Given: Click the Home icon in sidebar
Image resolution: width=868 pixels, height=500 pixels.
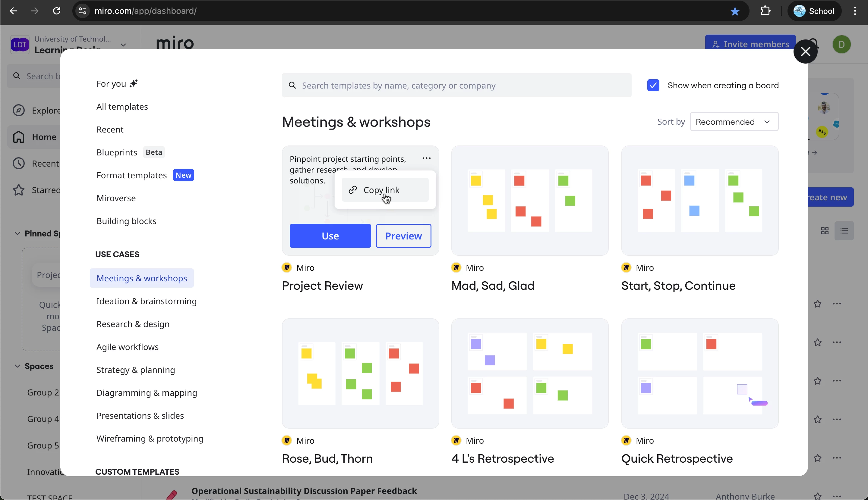Looking at the screenshot, I should 19,137.
